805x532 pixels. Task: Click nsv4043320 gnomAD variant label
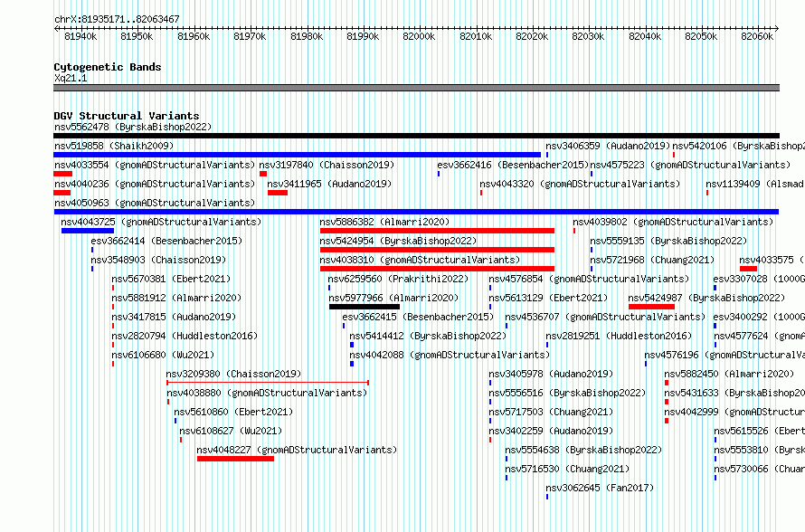[580, 184]
